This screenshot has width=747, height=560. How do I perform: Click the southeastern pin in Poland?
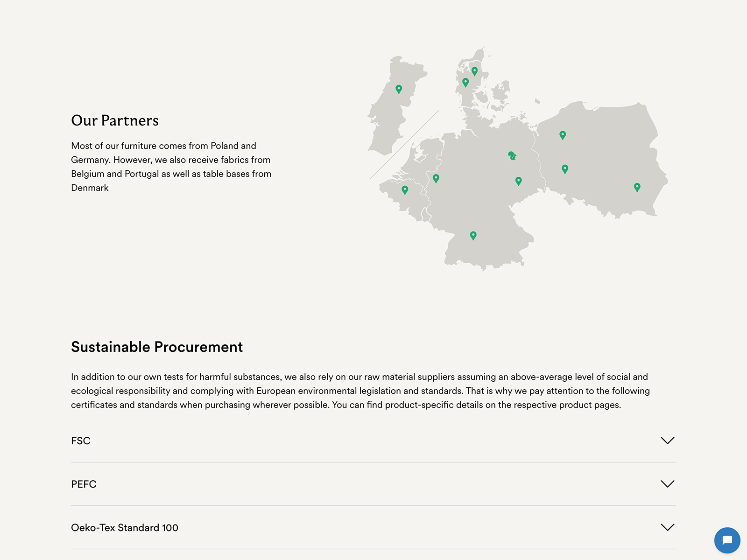tap(637, 187)
